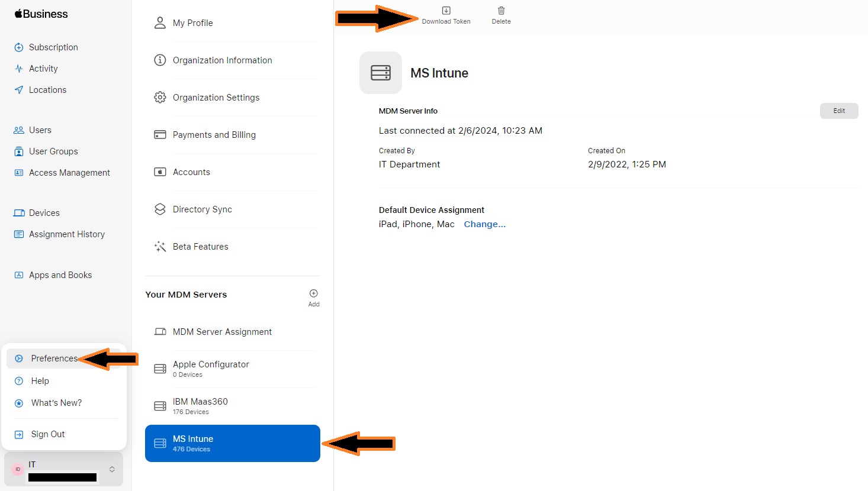Expand the account switcher for IT
This screenshot has height=491, width=868.
(x=111, y=469)
